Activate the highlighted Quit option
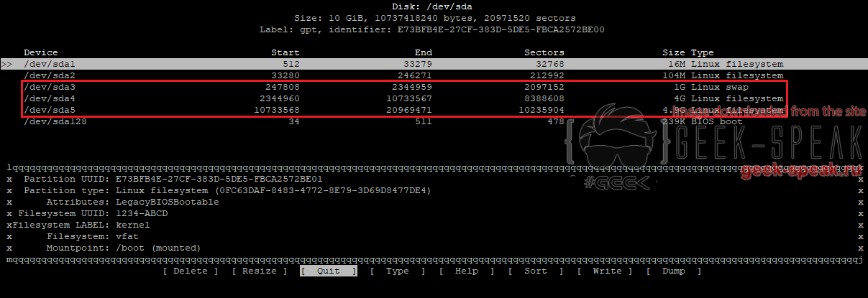 click(x=329, y=271)
